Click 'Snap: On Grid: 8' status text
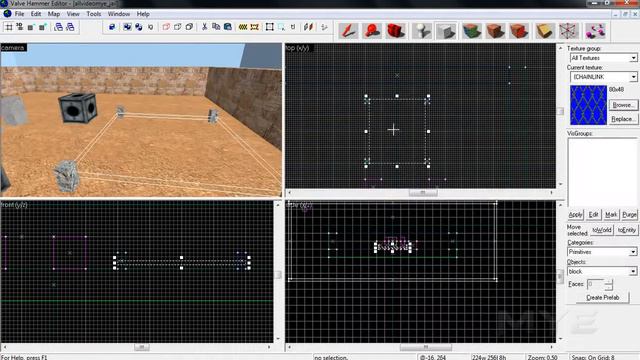Image resolution: width=640 pixels, height=360 pixels. click(x=593, y=357)
